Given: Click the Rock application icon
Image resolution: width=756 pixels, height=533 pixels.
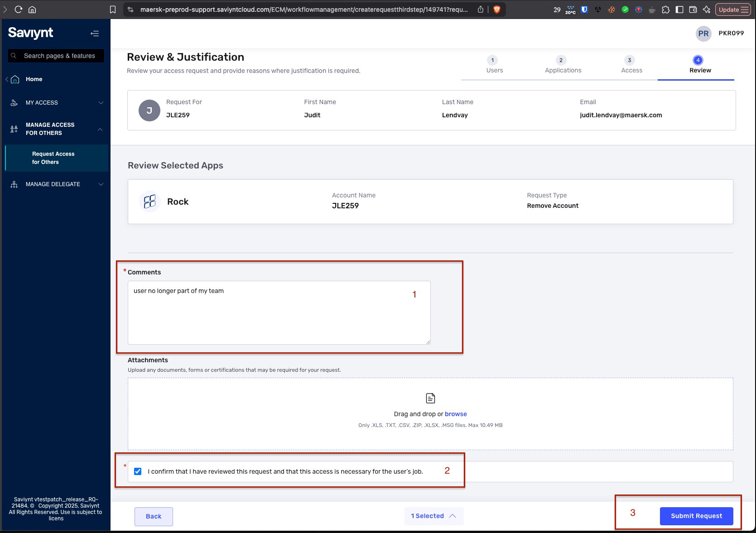Looking at the screenshot, I should coord(149,202).
